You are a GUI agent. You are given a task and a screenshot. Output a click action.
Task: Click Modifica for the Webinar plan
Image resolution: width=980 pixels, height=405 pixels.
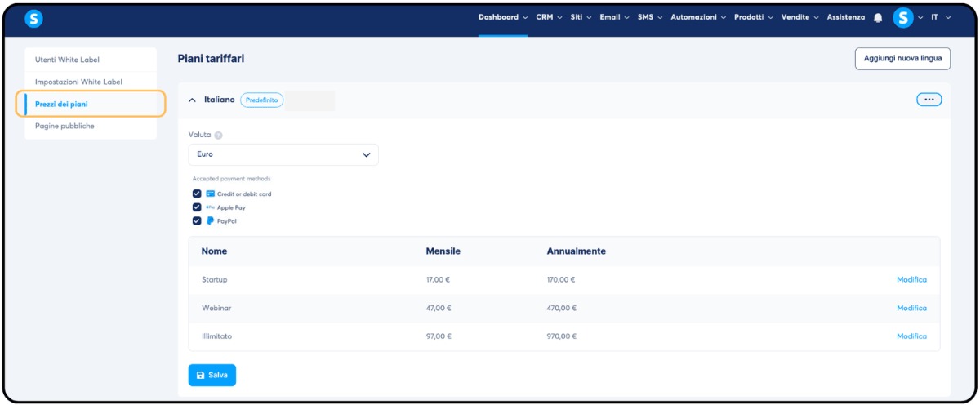coord(911,308)
